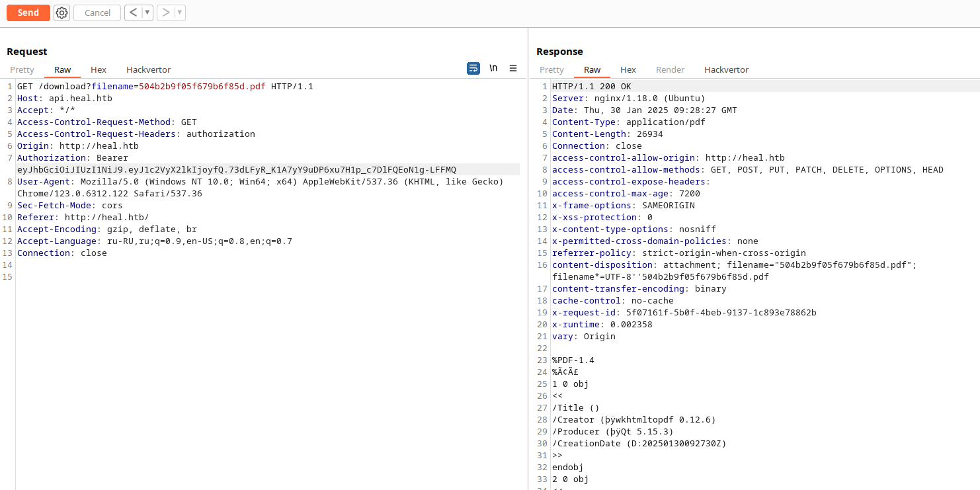Open the Response Hackvertor tab
980x490 pixels.
pos(726,69)
